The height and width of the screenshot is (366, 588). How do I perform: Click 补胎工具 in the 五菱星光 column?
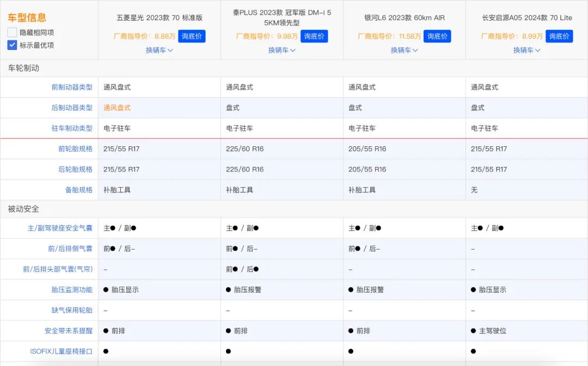pyautogui.click(x=117, y=190)
